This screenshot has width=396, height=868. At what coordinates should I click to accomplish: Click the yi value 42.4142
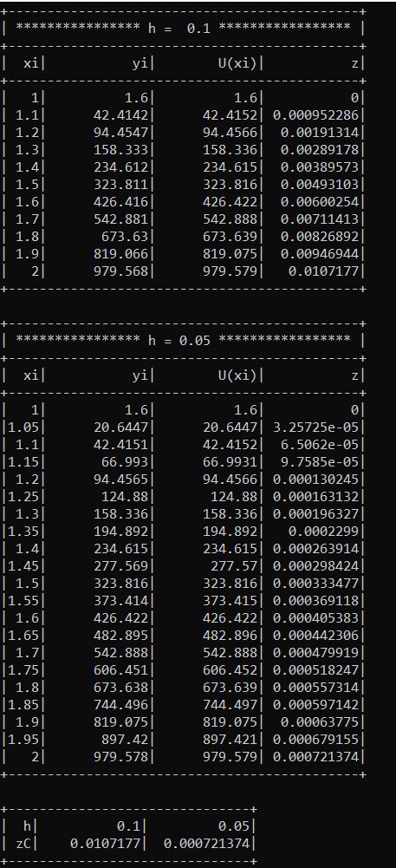(120, 115)
